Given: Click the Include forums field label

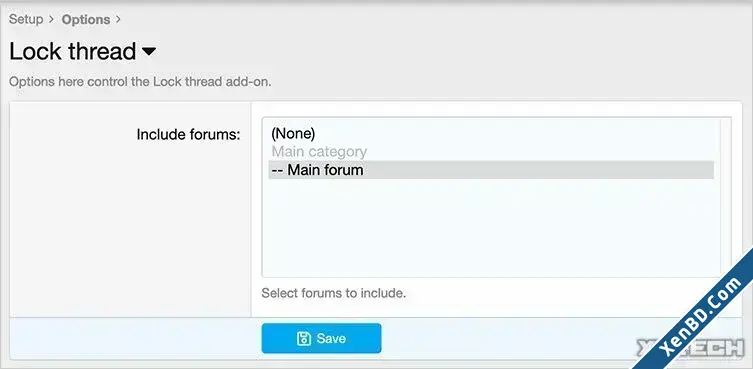Looking at the screenshot, I should tap(188, 134).
